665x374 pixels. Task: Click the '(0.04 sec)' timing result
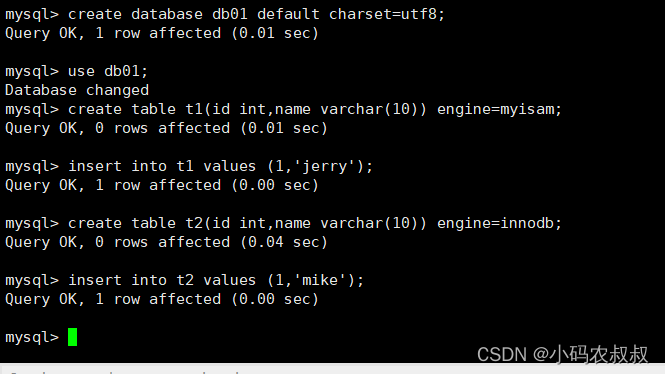(283, 243)
